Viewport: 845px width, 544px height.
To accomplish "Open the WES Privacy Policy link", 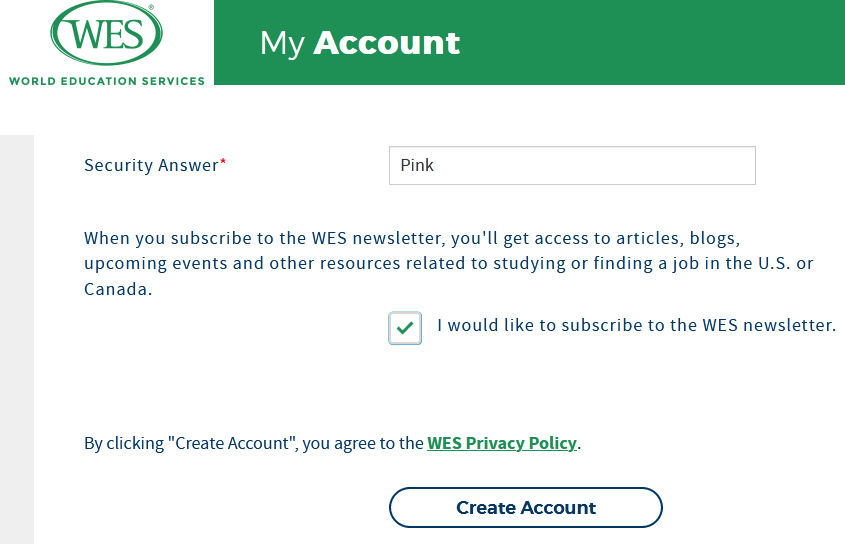I will (x=502, y=443).
